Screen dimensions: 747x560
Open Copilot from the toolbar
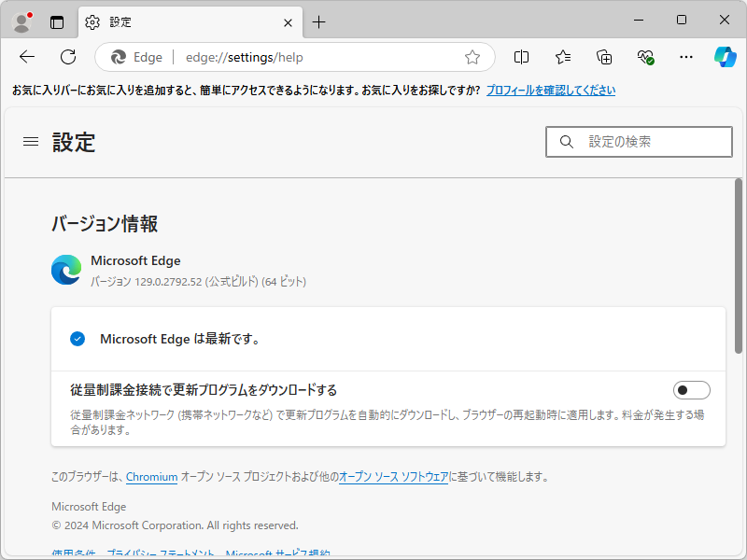click(x=724, y=57)
